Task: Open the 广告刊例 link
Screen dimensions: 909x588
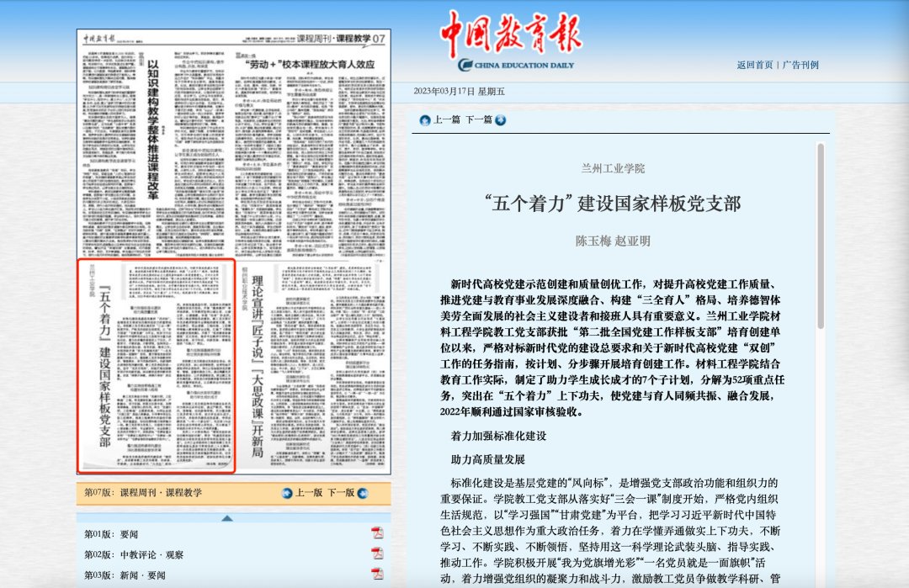Action: click(x=800, y=65)
